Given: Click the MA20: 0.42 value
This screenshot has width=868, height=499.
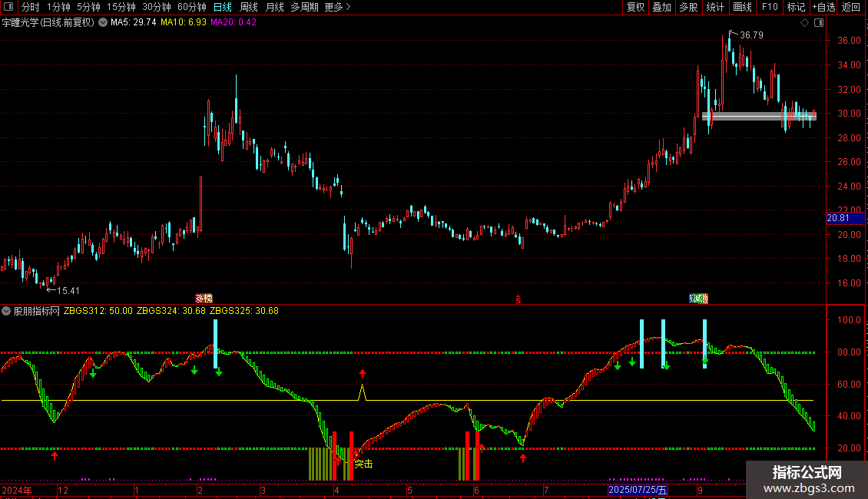Looking at the screenshot, I should pos(233,23).
